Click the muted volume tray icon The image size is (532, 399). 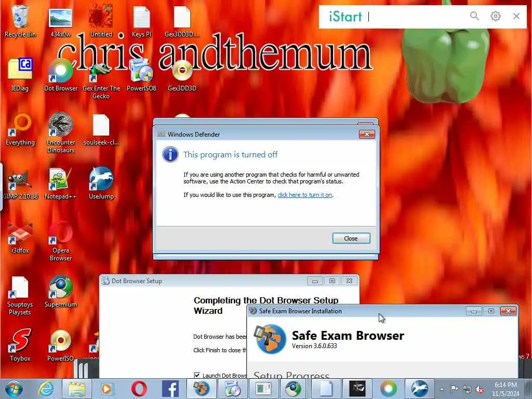click(x=480, y=389)
